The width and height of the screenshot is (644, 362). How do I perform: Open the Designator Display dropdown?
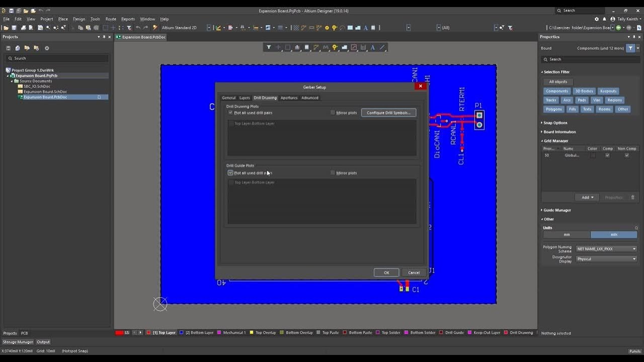click(606, 259)
